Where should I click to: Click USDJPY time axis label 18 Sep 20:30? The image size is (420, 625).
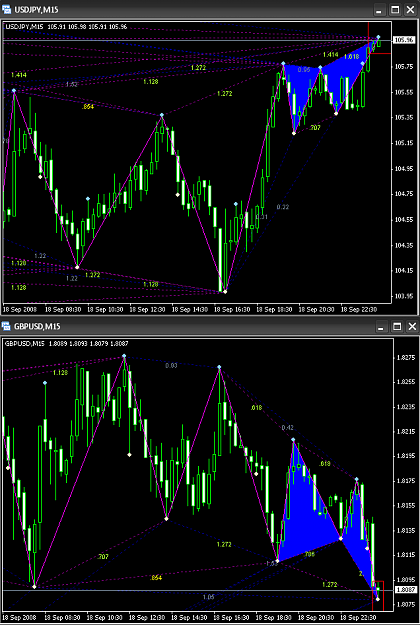click(316, 309)
